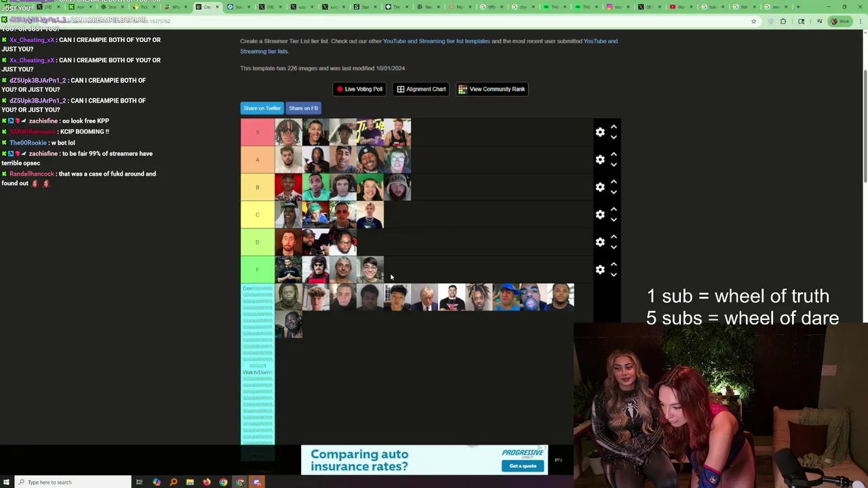Open settings gear for the D tier row
The height and width of the screenshot is (488, 868).
[x=600, y=242]
